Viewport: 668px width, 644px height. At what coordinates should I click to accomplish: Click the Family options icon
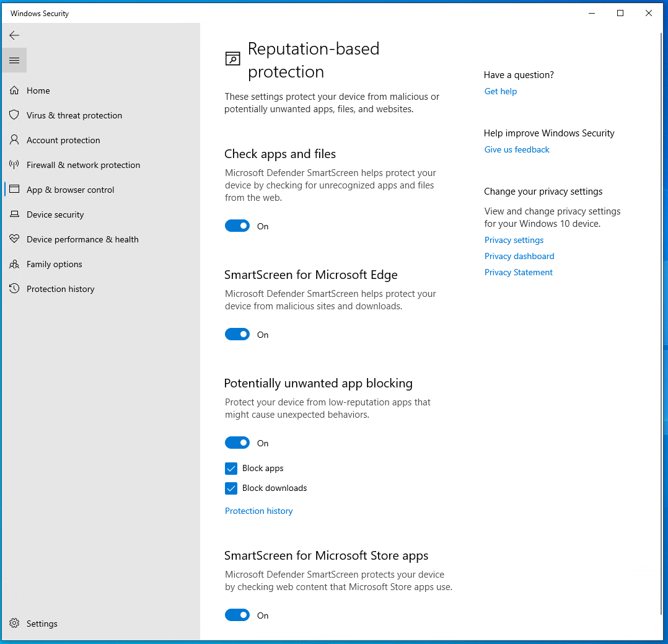pos(14,264)
